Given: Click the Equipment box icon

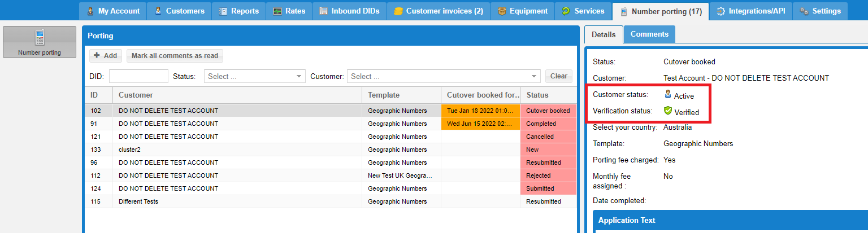Looking at the screenshot, I should [x=502, y=11].
